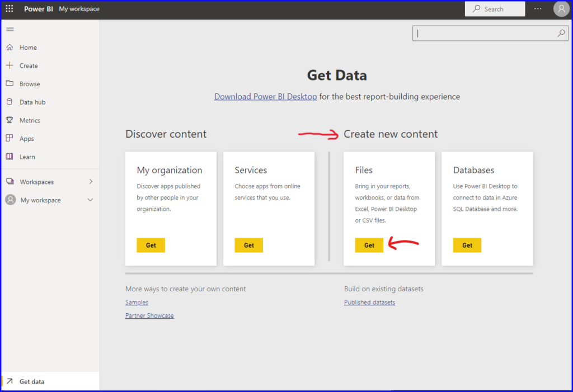Select the Data hub icon
The image size is (573, 392).
point(10,102)
